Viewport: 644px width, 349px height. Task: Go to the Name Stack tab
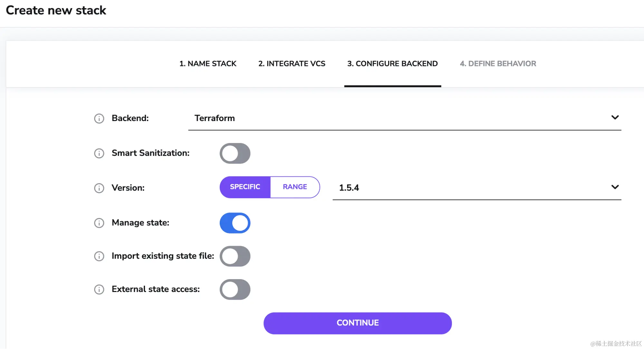click(208, 64)
